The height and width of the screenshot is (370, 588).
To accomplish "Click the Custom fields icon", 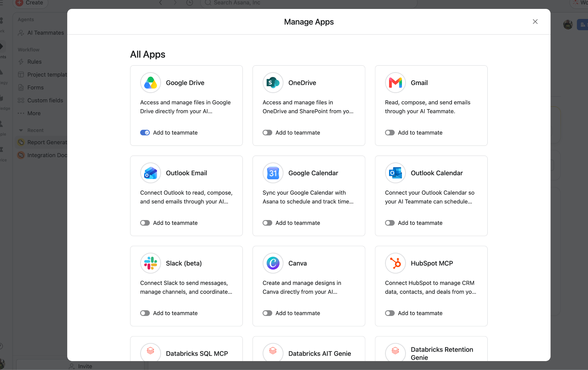I will [x=21, y=101].
